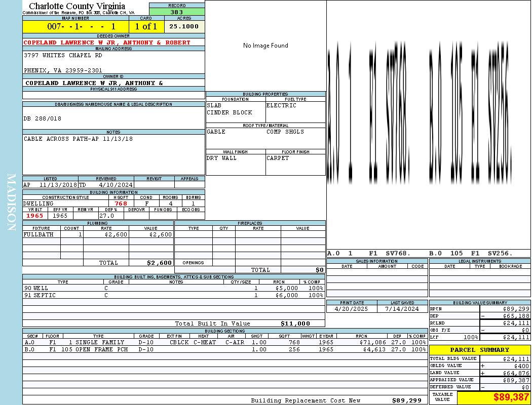Click section A.0 SINGLE FAMILY row
This screenshot has width=532, height=405.
coord(225,343)
